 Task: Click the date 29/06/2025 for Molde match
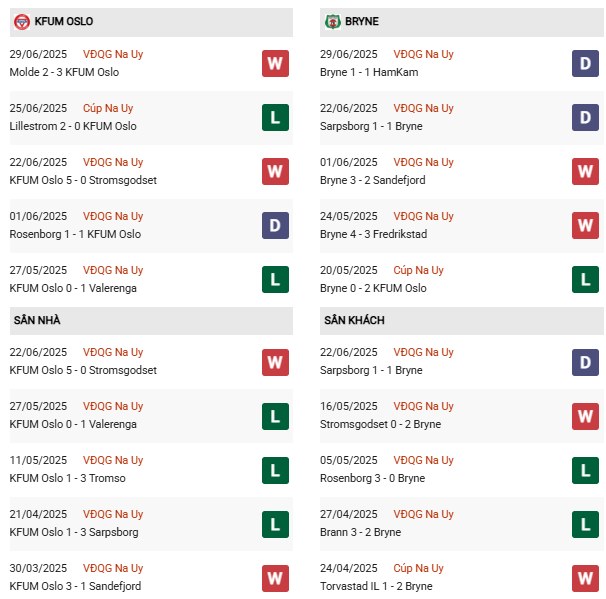[x=38, y=54]
